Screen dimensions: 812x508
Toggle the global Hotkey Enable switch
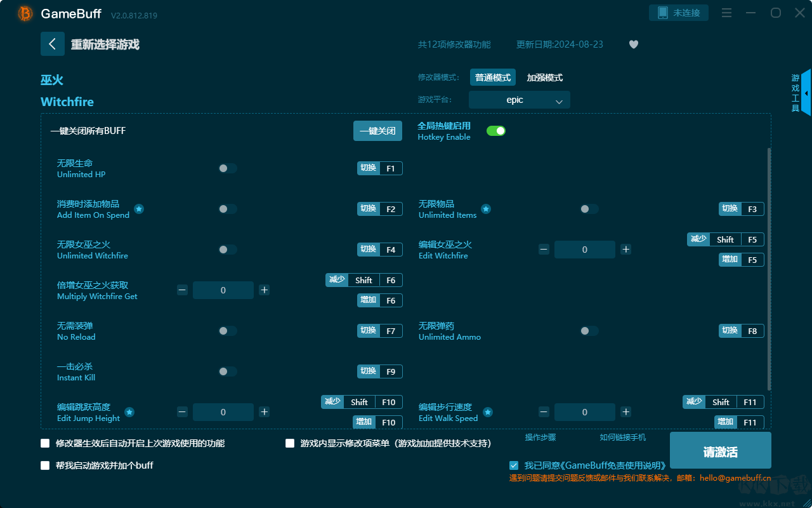click(496, 131)
